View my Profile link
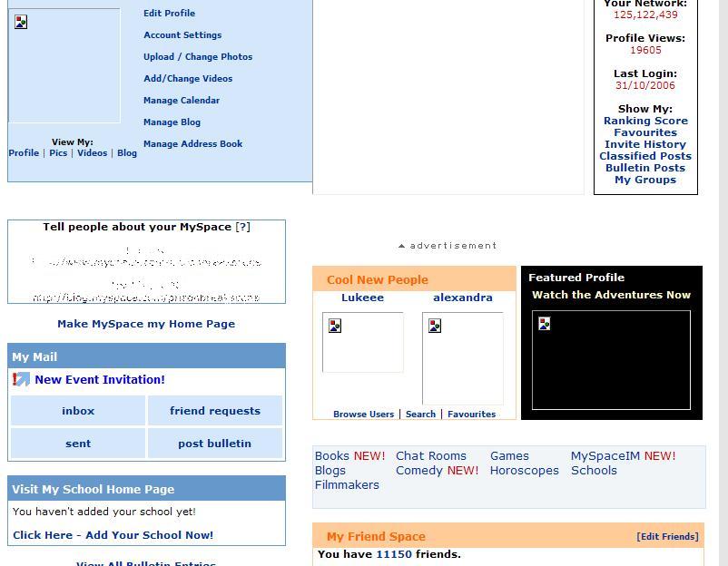Screen dimensions: 728x566 click(24, 152)
